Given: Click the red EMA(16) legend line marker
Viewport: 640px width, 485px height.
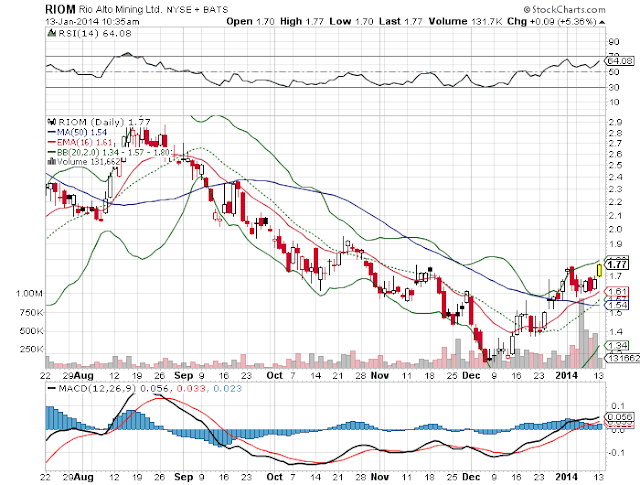Looking at the screenshot, I should 52,142.
